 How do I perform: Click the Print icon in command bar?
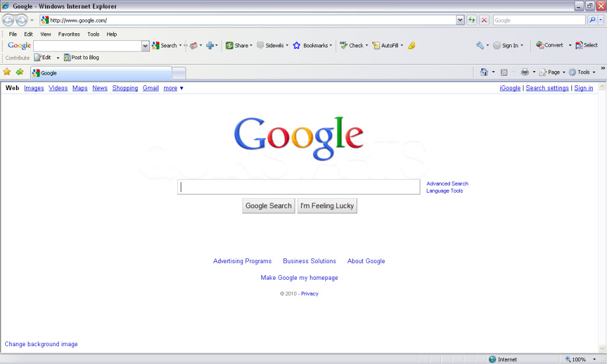pyautogui.click(x=525, y=72)
